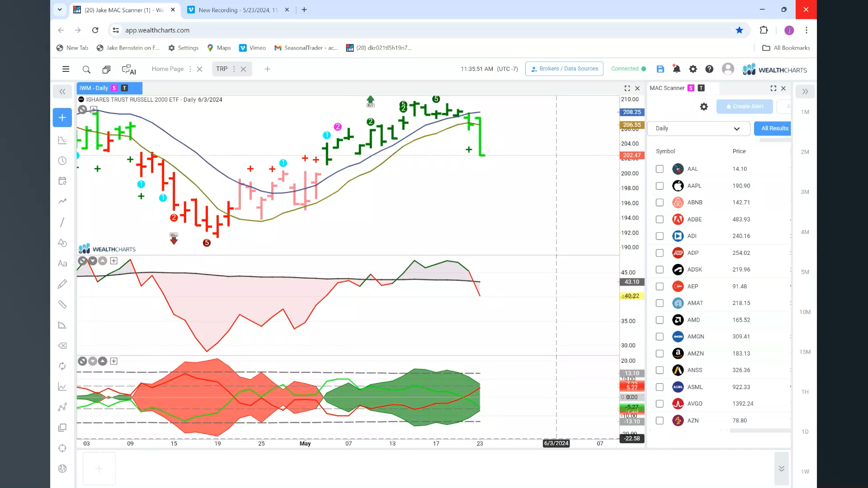Open MAC Scanner settings gear
868x488 pixels.
(704, 107)
